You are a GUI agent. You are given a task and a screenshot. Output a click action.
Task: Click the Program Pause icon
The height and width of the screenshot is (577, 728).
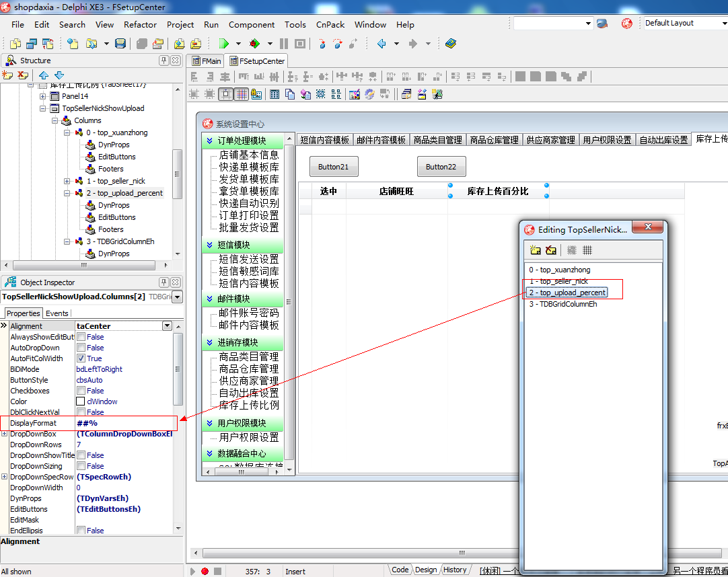coord(284,44)
